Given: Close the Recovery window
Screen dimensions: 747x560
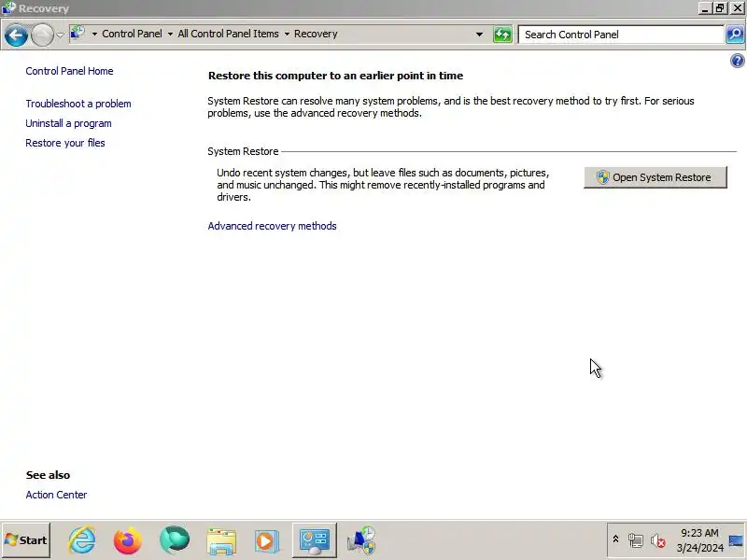Looking at the screenshot, I should coord(737,8).
